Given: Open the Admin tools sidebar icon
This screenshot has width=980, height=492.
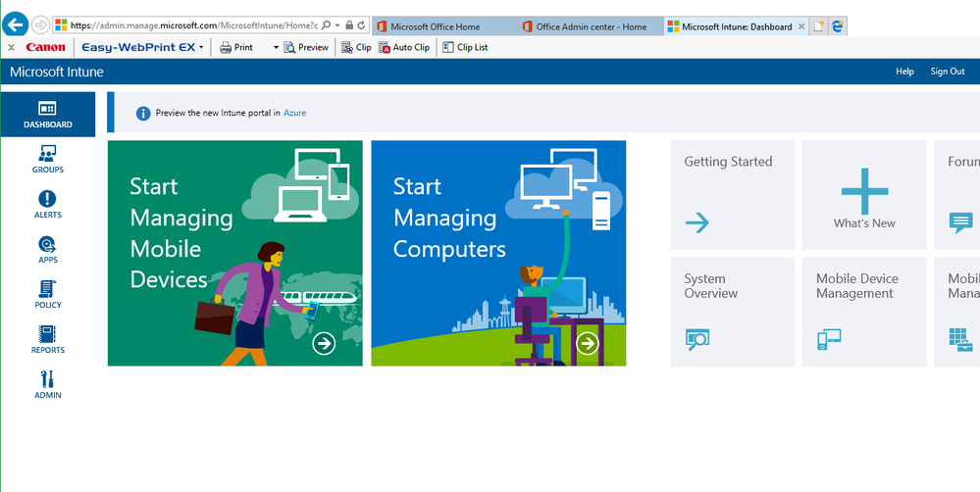Looking at the screenshot, I should (x=47, y=379).
